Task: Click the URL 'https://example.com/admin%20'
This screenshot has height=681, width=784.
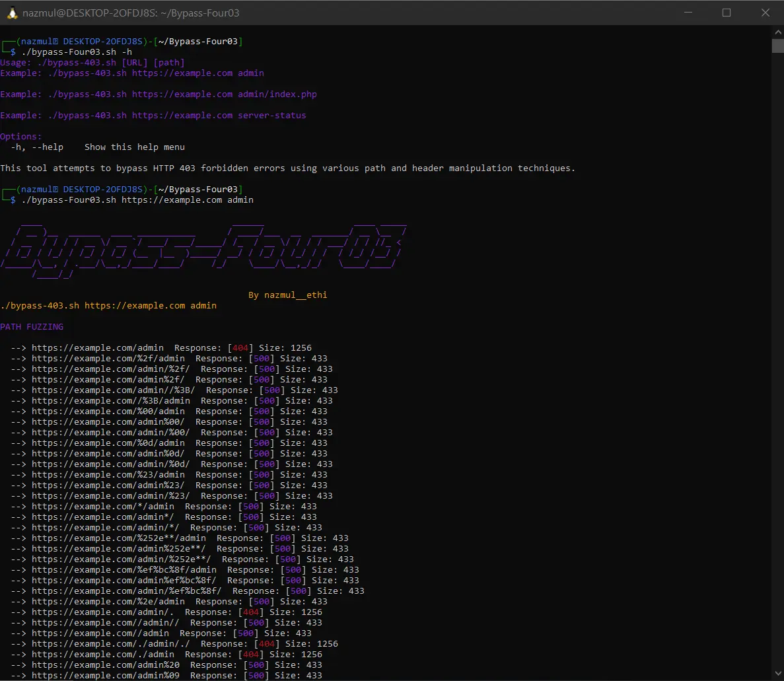Action: 106,665
